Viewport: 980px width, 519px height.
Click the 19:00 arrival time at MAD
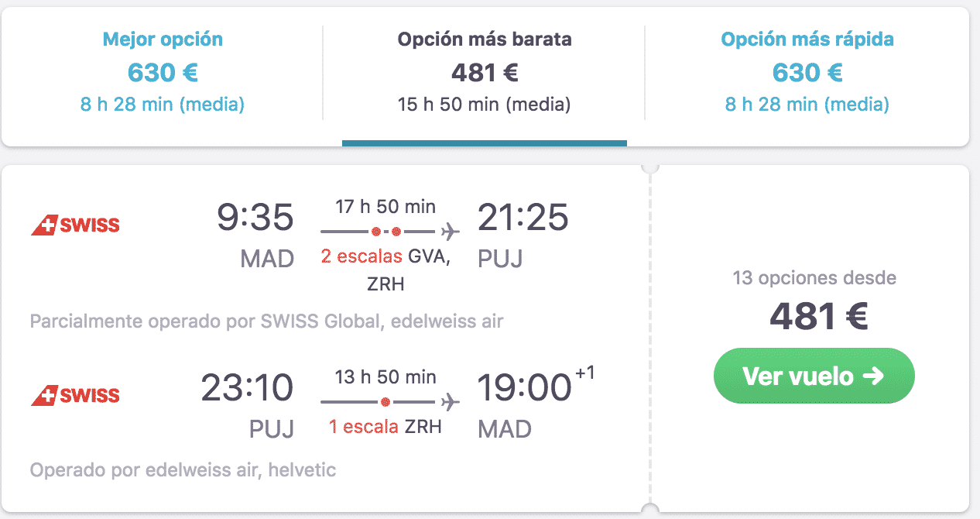coord(523,388)
